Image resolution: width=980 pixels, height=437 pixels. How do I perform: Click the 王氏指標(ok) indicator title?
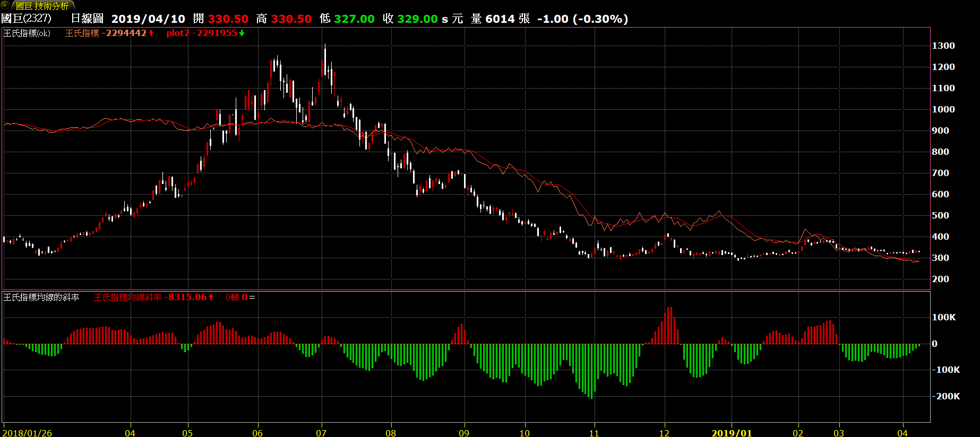[x=27, y=33]
